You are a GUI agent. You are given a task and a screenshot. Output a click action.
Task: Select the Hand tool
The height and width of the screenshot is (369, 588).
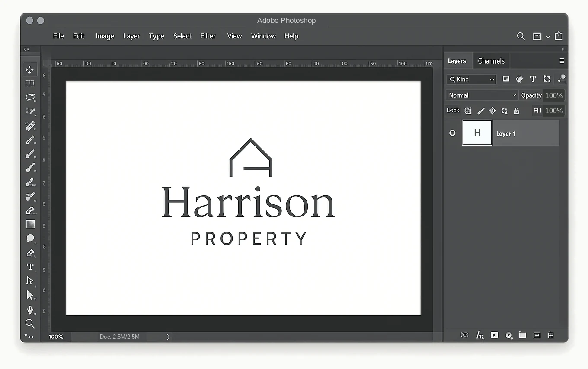point(30,309)
